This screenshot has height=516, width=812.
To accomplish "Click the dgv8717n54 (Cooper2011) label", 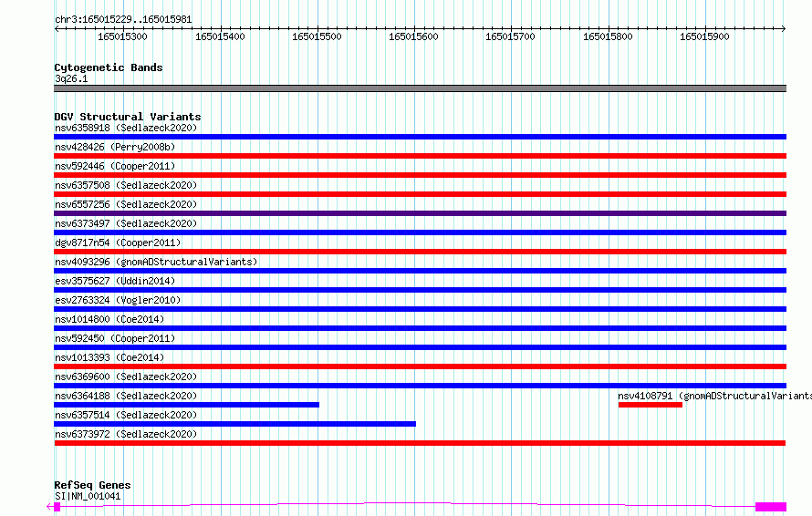I will tap(118, 243).
